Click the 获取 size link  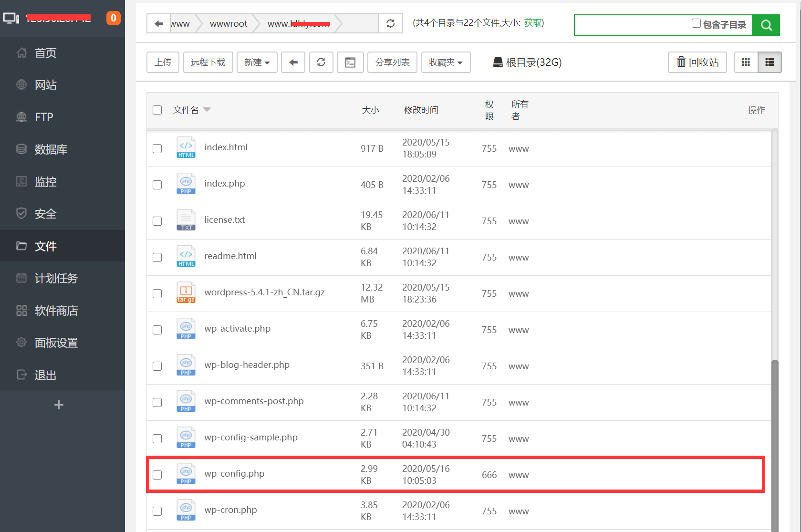[x=532, y=23]
